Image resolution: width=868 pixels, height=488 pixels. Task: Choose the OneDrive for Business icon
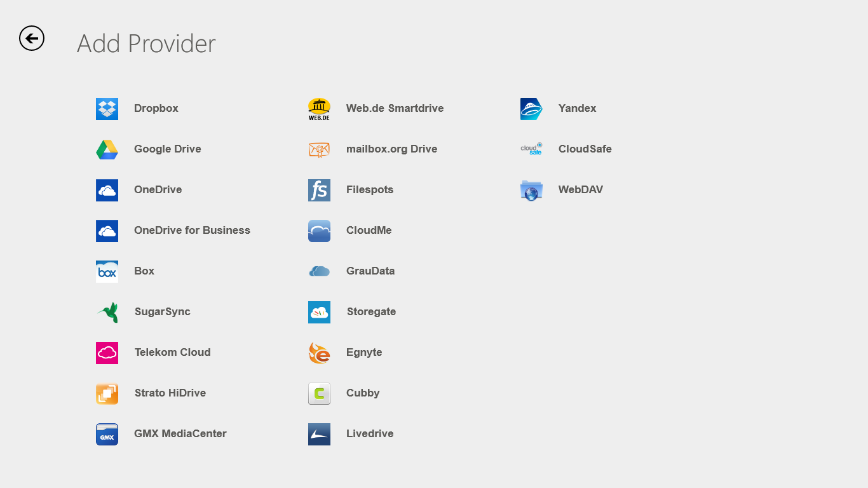pos(107,231)
